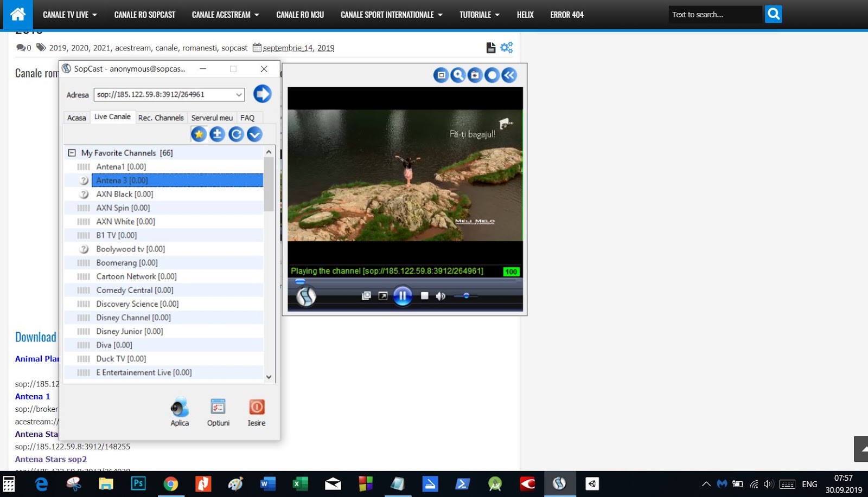Click the zoom magnifier icon above the video
This screenshot has height=497, width=868.
[x=458, y=75]
